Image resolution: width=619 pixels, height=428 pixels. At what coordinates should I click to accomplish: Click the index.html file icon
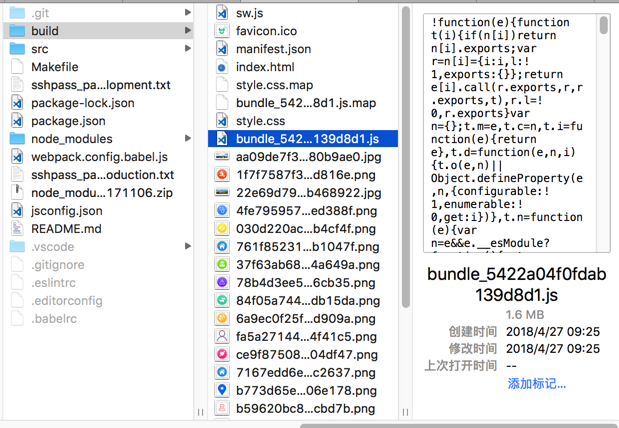222,67
